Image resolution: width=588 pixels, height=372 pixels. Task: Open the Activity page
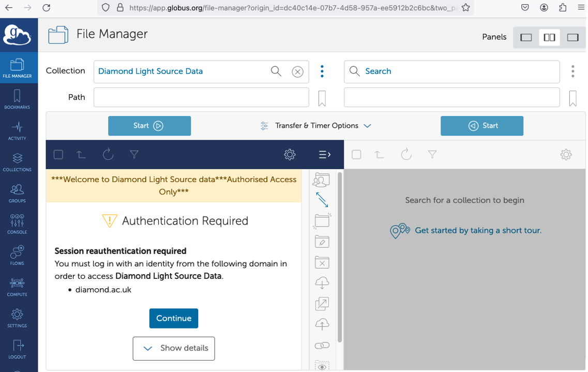17,130
